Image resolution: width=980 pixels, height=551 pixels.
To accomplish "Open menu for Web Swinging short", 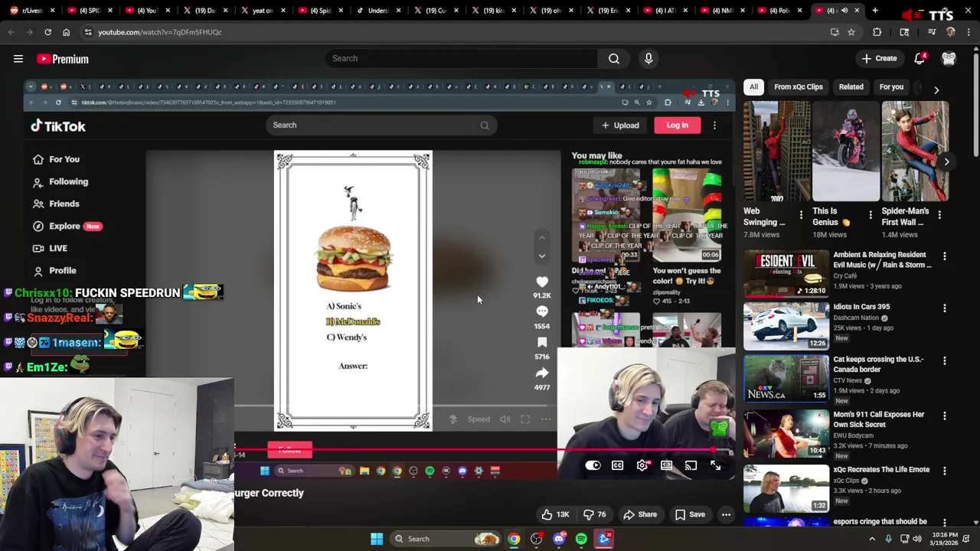I will click(801, 215).
